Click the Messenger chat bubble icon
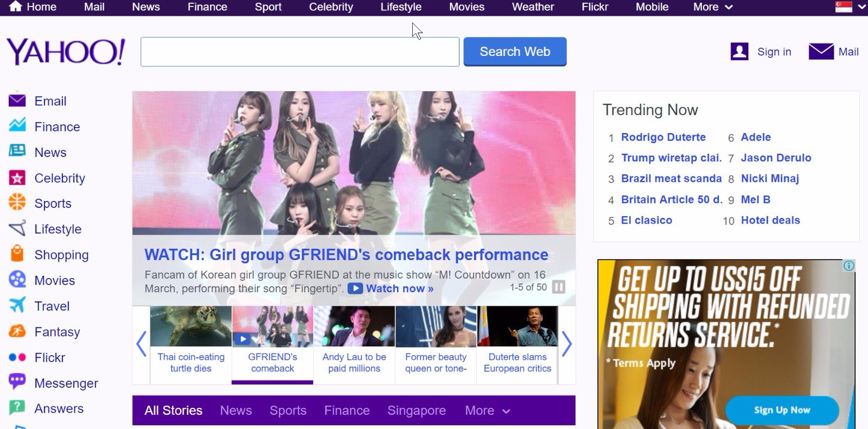This screenshot has height=429, width=868. coord(17,382)
